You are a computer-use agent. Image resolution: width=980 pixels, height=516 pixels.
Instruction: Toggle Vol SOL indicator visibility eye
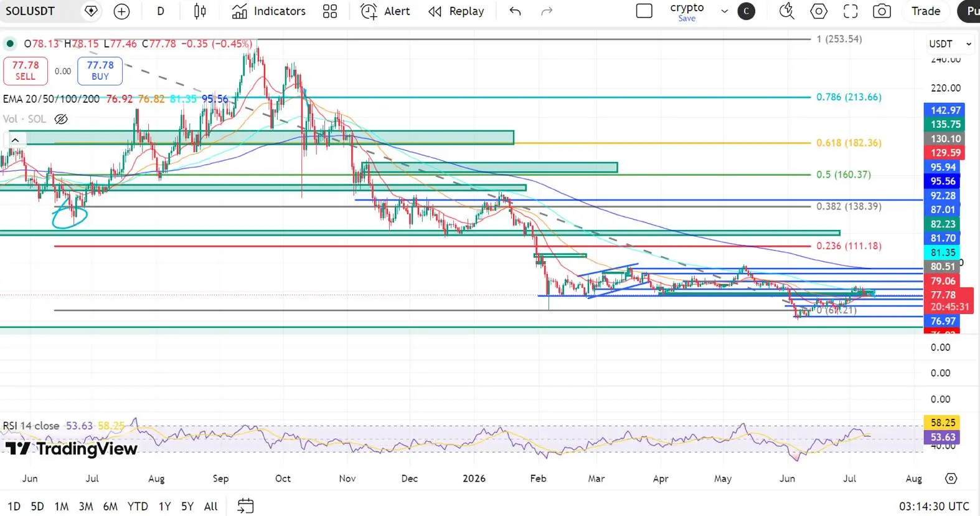tap(61, 119)
